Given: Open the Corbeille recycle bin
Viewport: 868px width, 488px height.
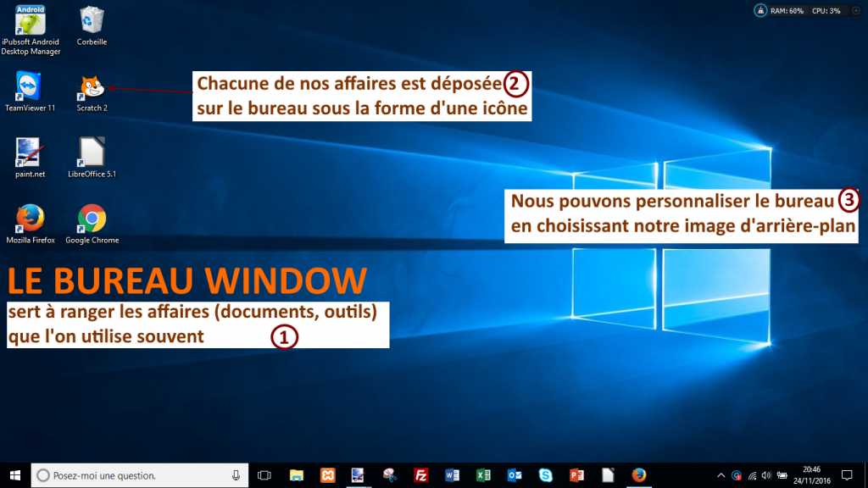Looking at the screenshot, I should pyautogui.click(x=92, y=25).
